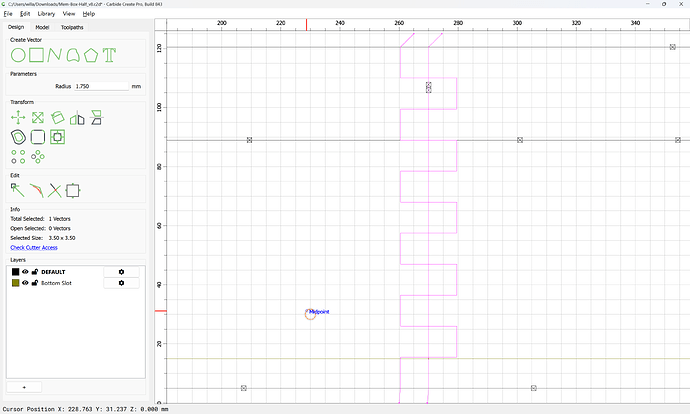The width and height of the screenshot is (690, 414).
Task: Activate the Rotate transform tool
Action: coord(57,117)
